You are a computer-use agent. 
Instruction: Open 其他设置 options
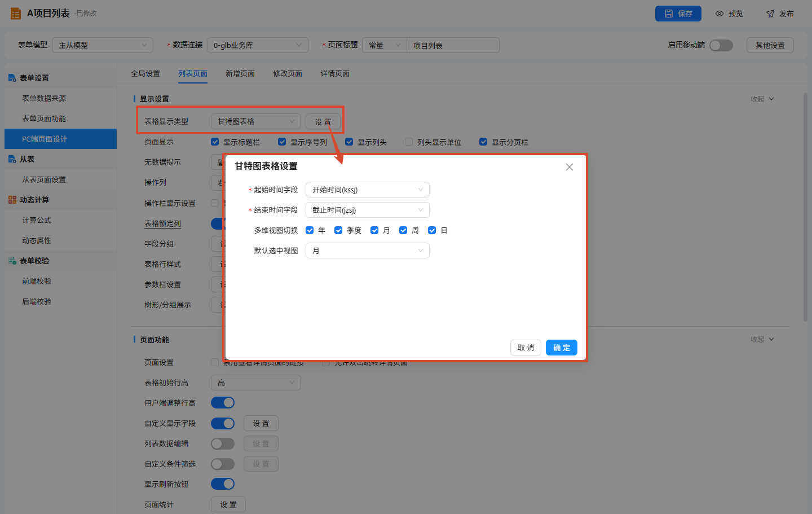[770, 45]
